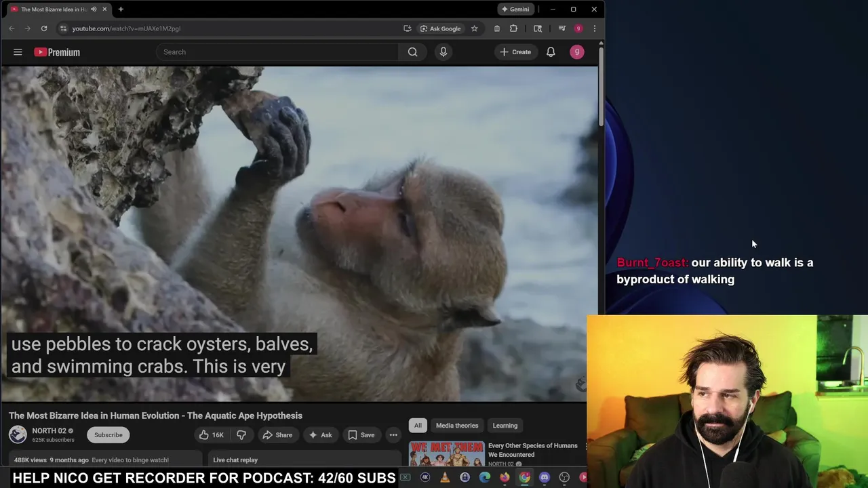Click into the YouTube search field

coord(277,52)
